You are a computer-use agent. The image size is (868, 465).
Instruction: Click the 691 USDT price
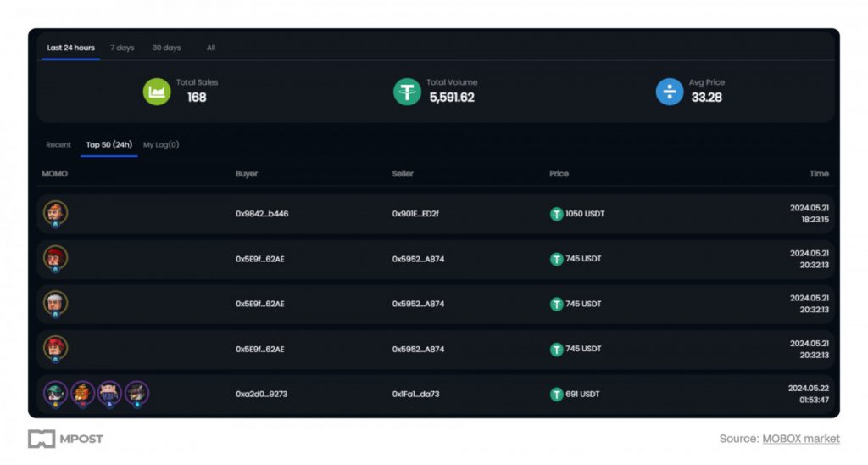(582, 394)
